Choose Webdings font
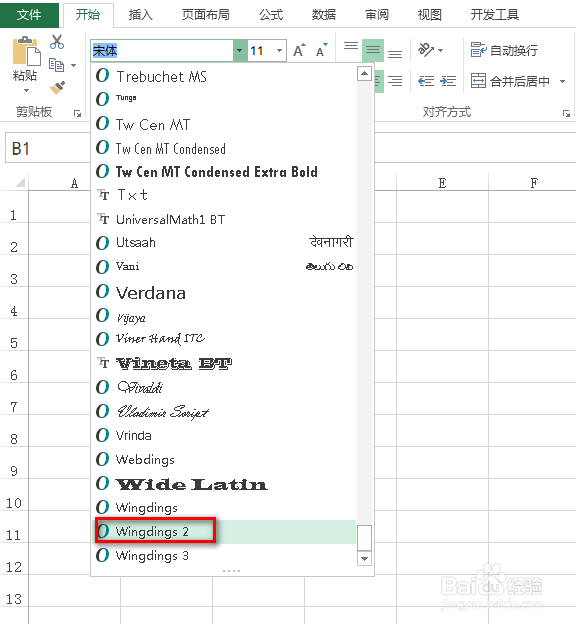Viewport: 576px width, 624px height. click(x=225, y=459)
